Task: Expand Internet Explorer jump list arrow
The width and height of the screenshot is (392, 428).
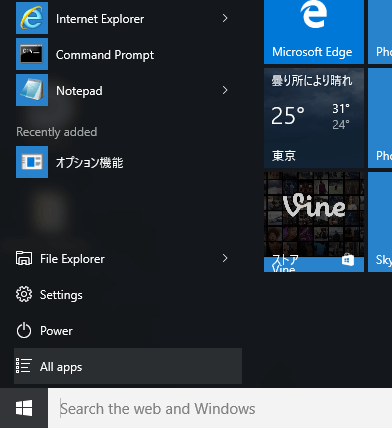Action: click(225, 18)
